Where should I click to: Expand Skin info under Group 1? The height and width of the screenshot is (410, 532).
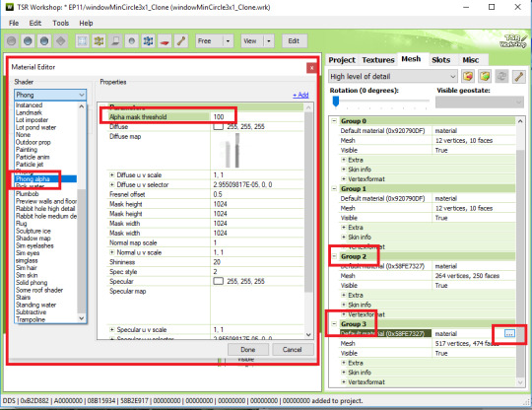click(344, 237)
